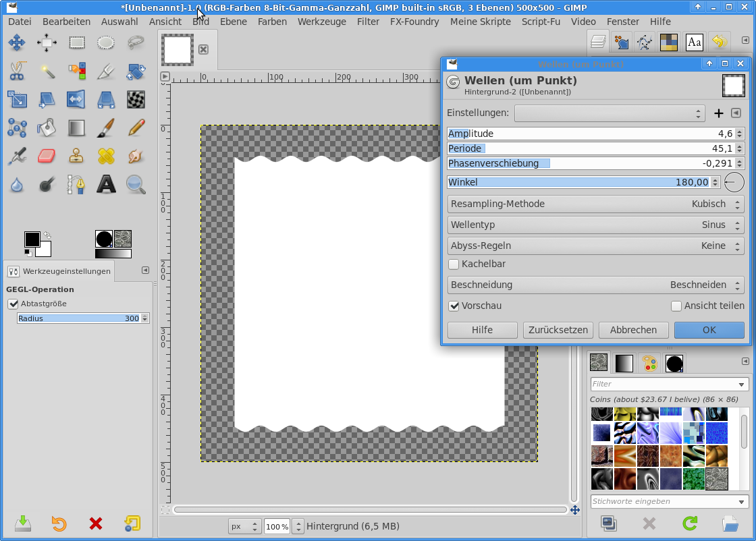Select the Color Picker tool
The height and width of the screenshot is (541, 756).
click(x=17, y=156)
